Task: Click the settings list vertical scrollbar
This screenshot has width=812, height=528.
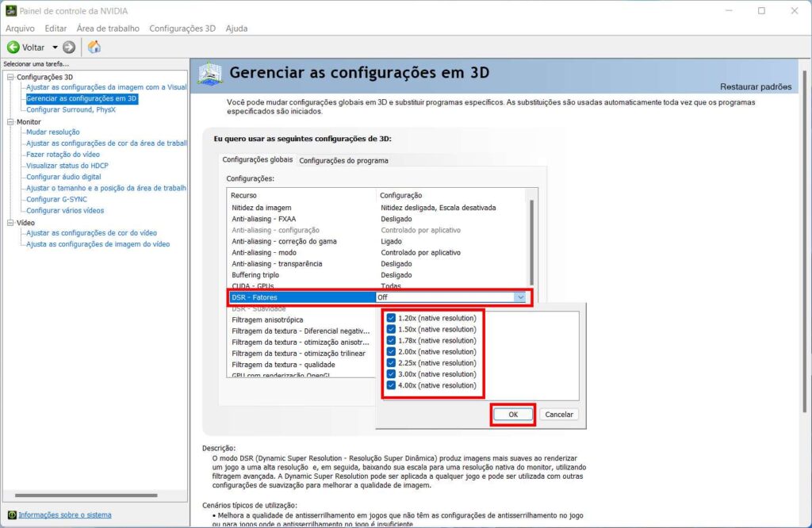Action: tap(531, 238)
